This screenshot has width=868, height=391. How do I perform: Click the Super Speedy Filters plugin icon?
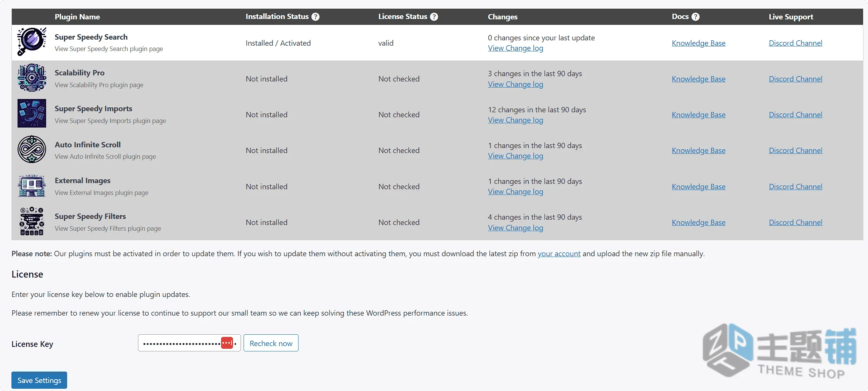32,221
